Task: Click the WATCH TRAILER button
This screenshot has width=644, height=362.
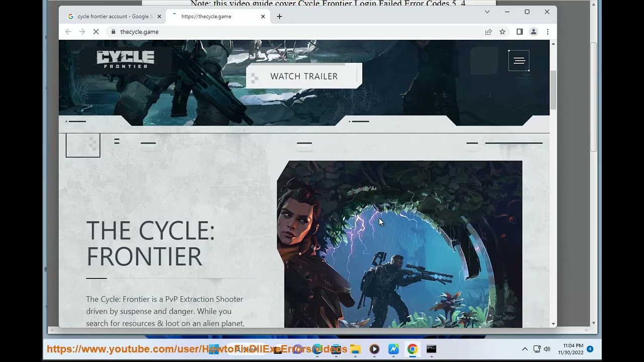Action: tap(304, 76)
